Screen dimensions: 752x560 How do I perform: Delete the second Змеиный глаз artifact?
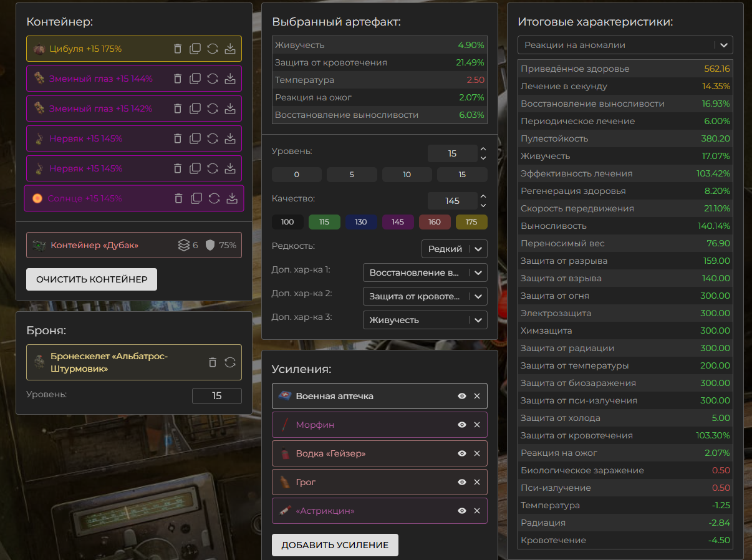pyautogui.click(x=178, y=109)
